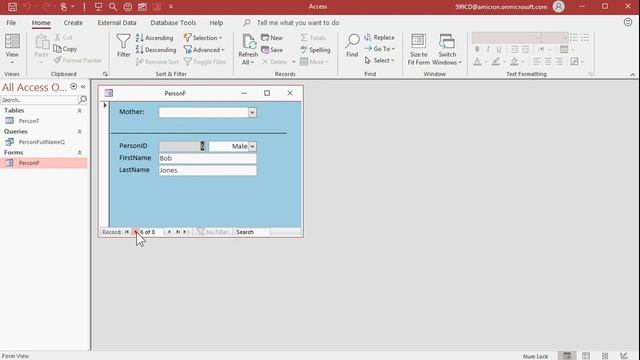640x360 pixels.
Task: Click the Tell me what you want to do box
Action: [298, 23]
